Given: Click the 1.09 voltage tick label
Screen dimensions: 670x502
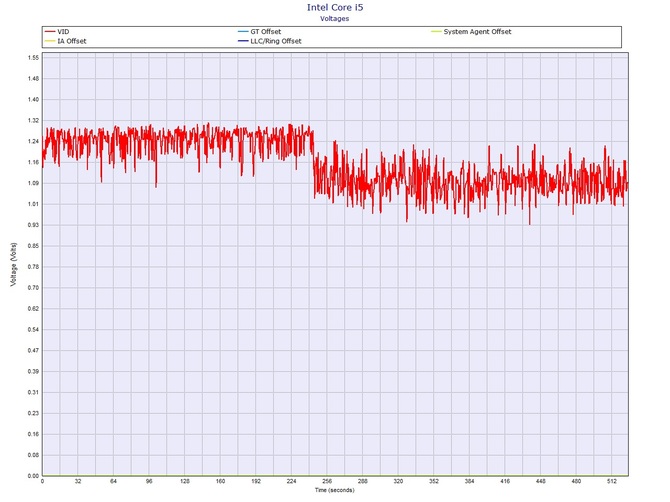Looking at the screenshot, I should pyautogui.click(x=33, y=183).
